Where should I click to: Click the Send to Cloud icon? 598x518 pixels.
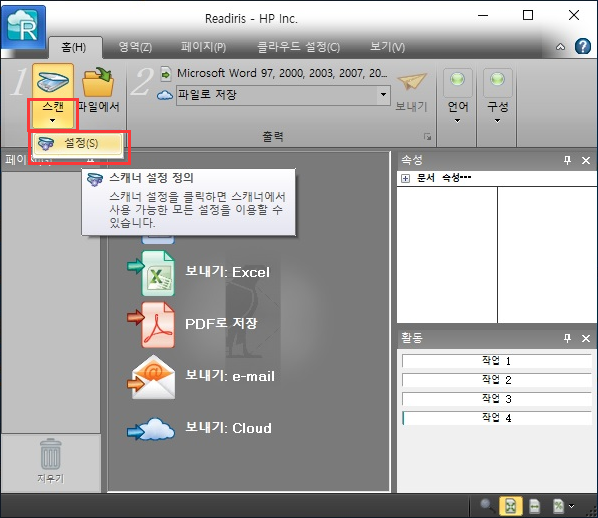(x=151, y=429)
